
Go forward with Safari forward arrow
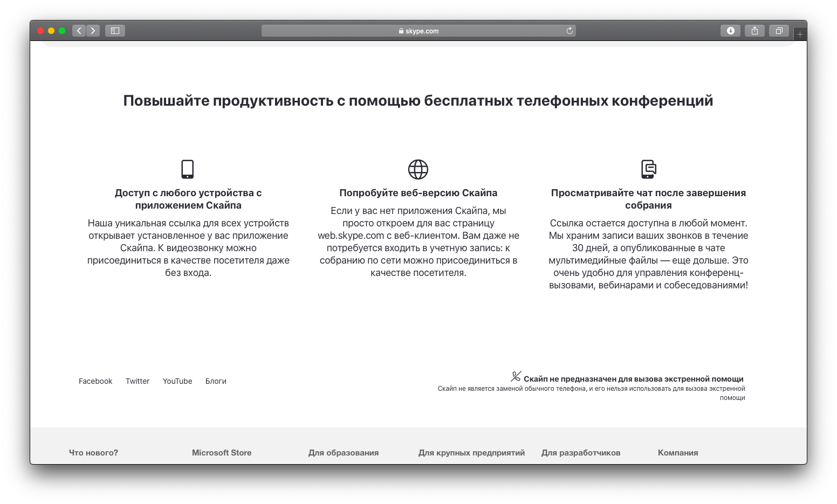coord(93,31)
